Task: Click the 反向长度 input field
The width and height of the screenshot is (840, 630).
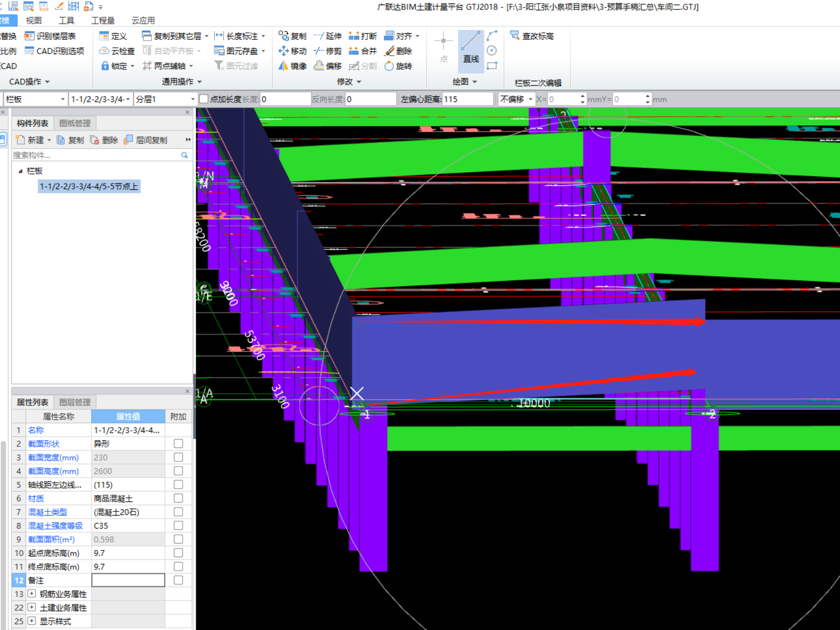Action: (371, 99)
